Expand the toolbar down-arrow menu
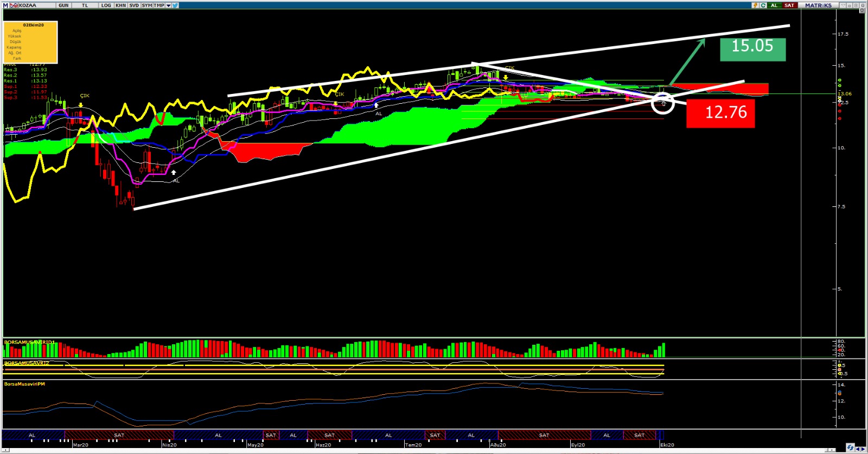Image resolution: width=868 pixels, height=454 pixels. click(x=168, y=5)
